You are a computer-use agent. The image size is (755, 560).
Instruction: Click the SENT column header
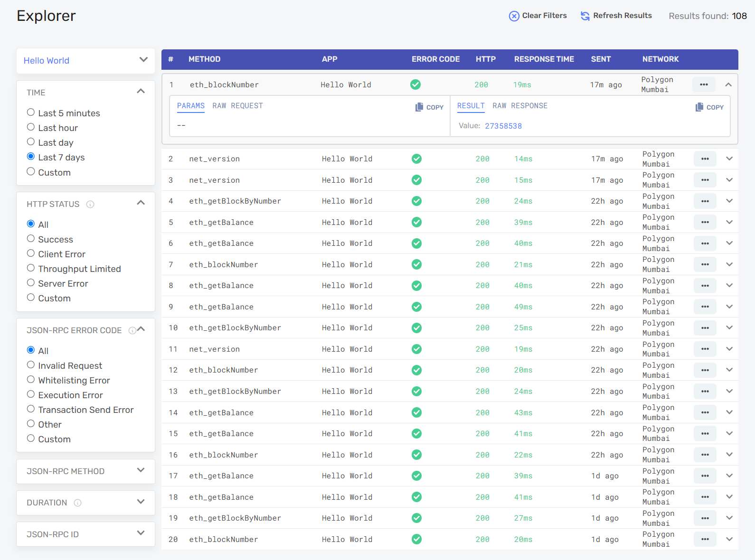[601, 59]
